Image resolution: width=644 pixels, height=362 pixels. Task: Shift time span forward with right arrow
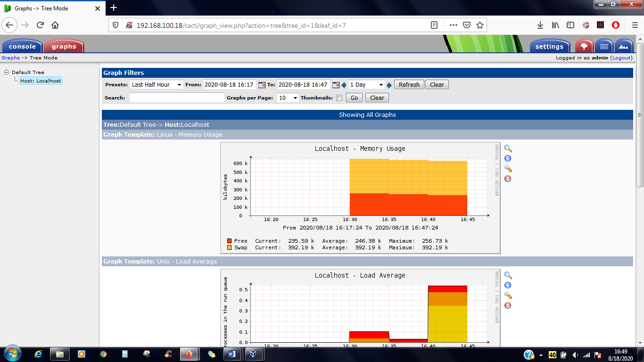pos(389,85)
